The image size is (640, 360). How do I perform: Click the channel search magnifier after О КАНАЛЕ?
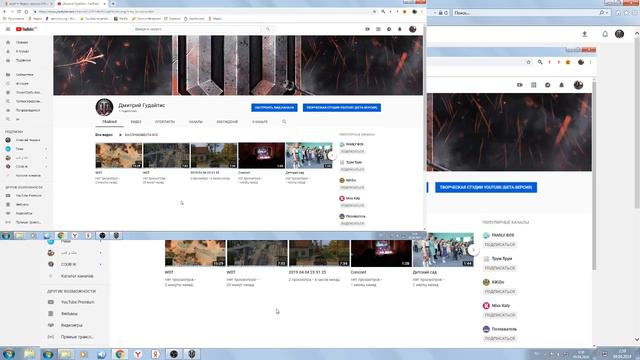[x=284, y=122]
